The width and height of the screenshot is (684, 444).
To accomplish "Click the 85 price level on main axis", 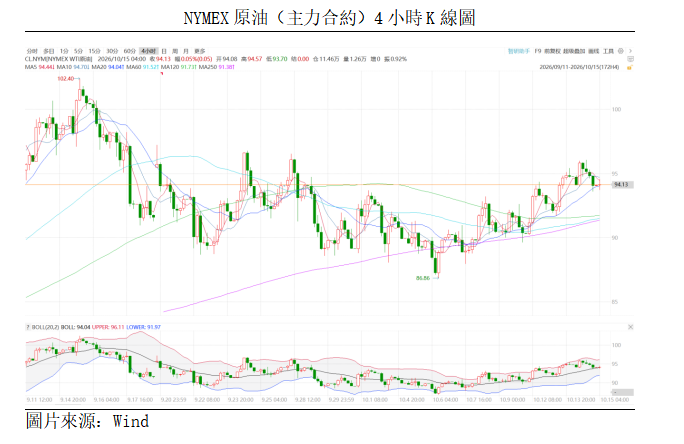I will (x=615, y=302).
